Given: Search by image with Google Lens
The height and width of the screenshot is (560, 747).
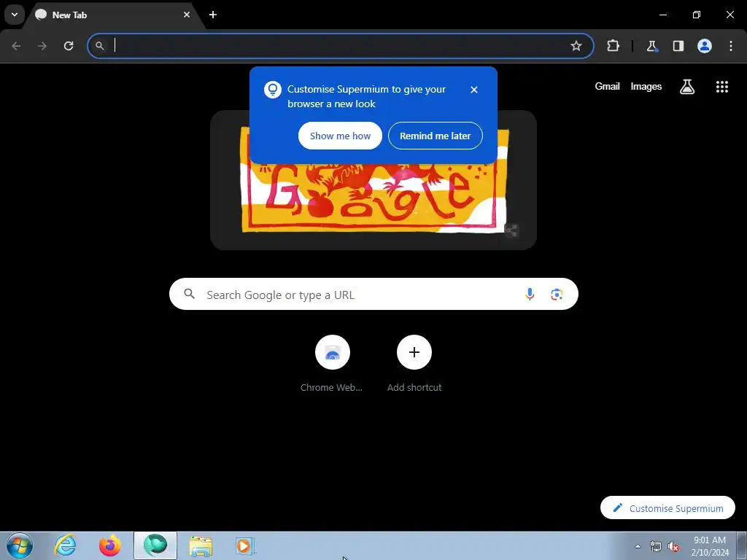Looking at the screenshot, I should tap(557, 295).
